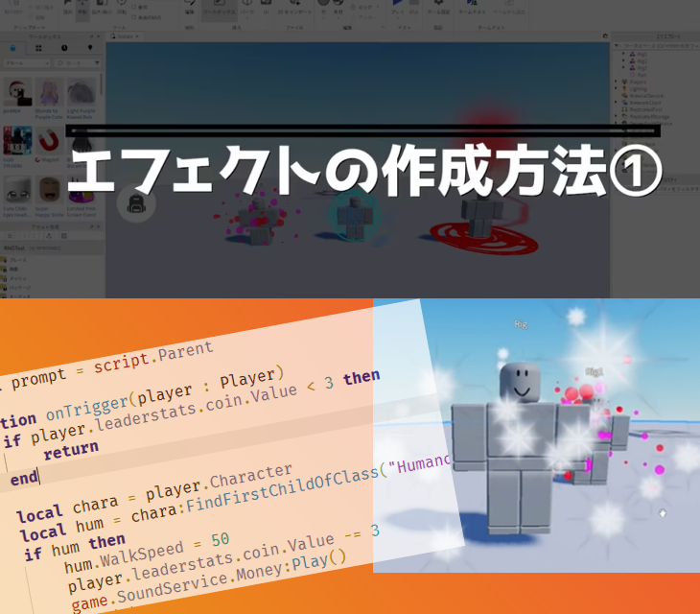700x614 pixels.
Task: Select the Santa hat avatar thumbnail
Action: [x=17, y=92]
